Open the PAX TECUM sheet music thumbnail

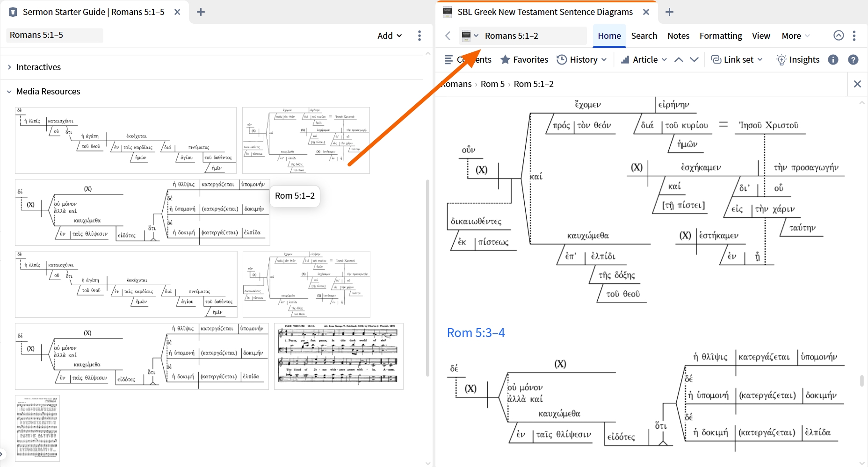339,356
